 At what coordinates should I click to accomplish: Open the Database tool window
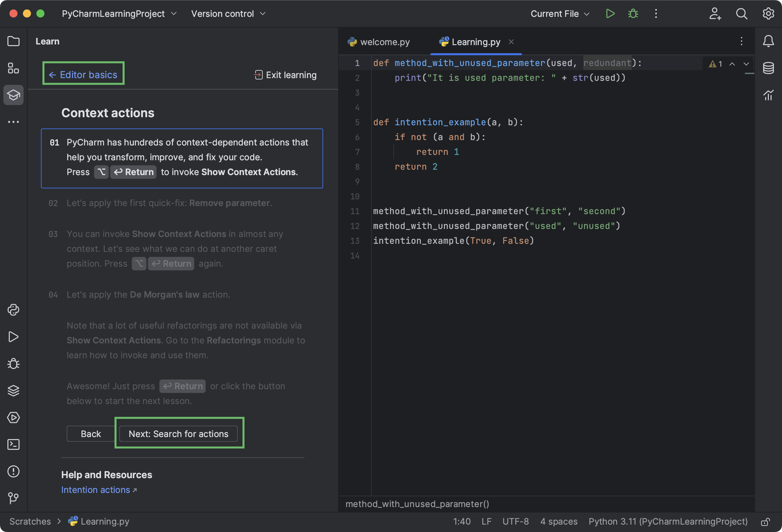(x=769, y=68)
